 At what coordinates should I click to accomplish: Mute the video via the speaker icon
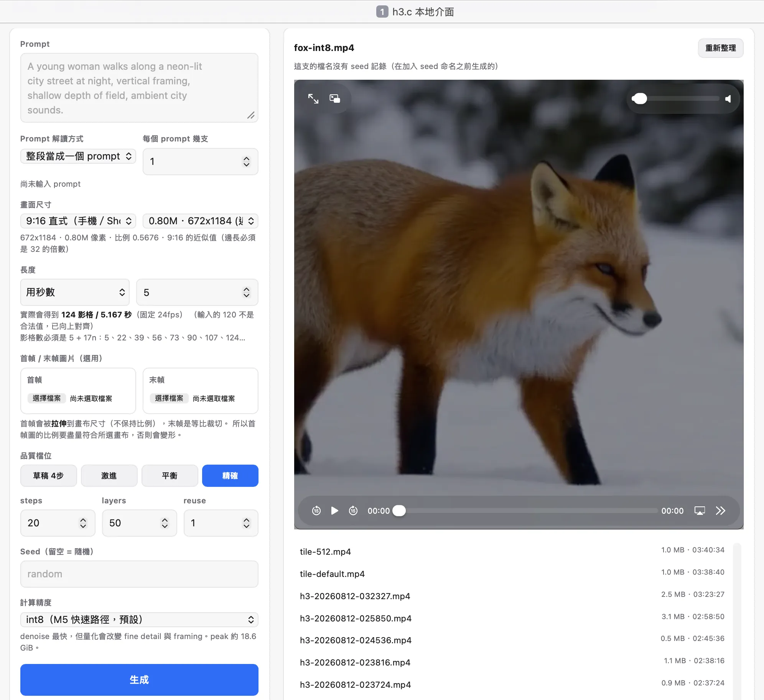point(728,99)
